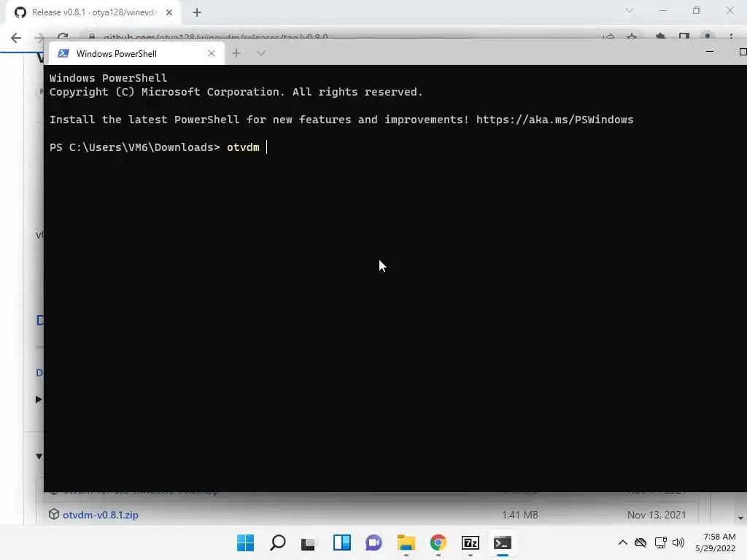Open the volume speaker tray icon

[x=678, y=542]
